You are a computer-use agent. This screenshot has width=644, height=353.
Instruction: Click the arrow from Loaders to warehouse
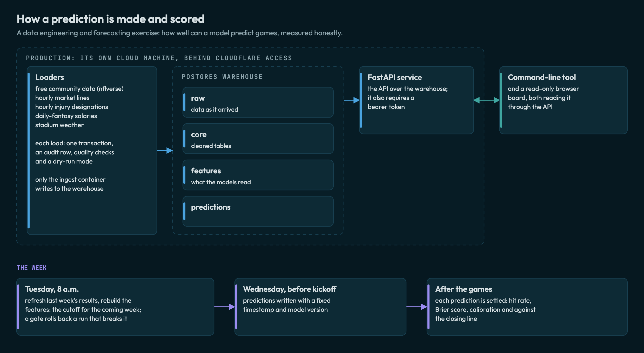point(165,151)
